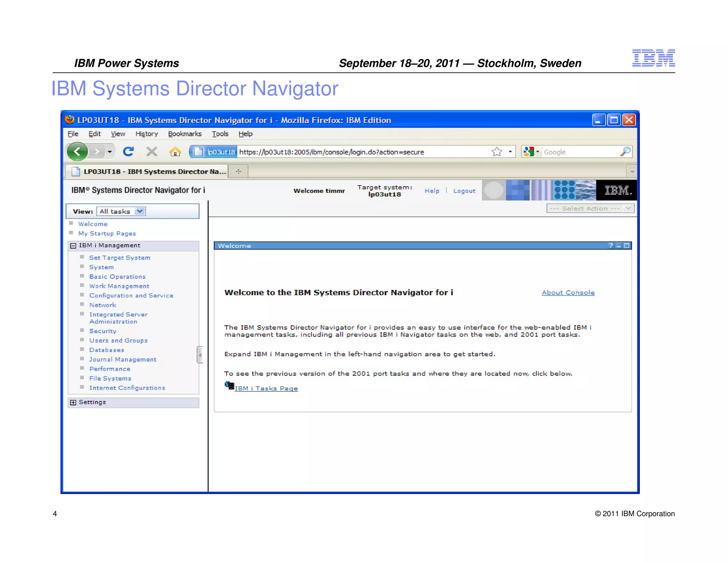This screenshot has width=728, height=562.
Task: Click the Help link in the console banner
Action: pyautogui.click(x=432, y=191)
